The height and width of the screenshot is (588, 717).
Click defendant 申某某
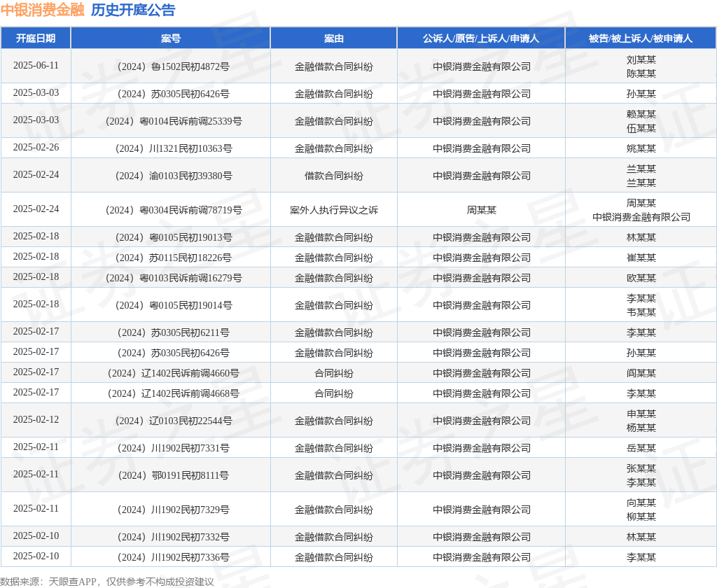pyautogui.click(x=641, y=414)
